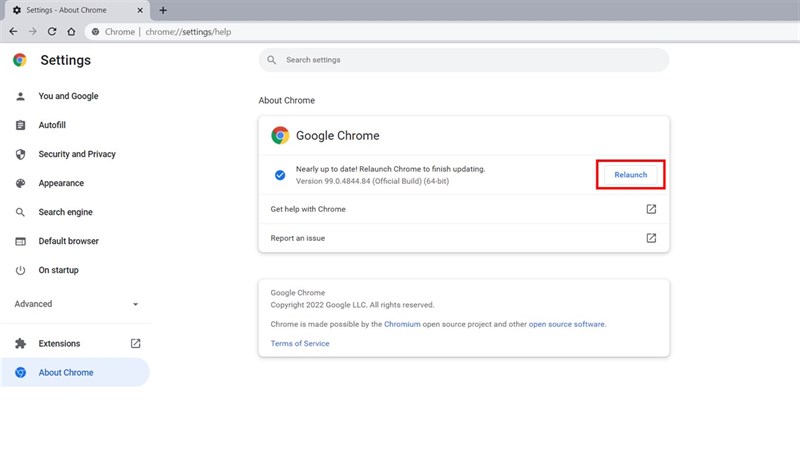The width and height of the screenshot is (800, 450).
Task: Select the Settings - About Chrome tab
Action: [77, 10]
